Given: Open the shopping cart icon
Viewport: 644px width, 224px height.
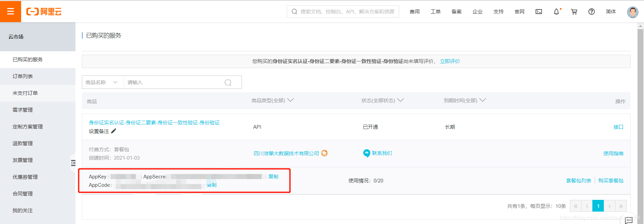Looking at the screenshot, I should pos(574,12).
